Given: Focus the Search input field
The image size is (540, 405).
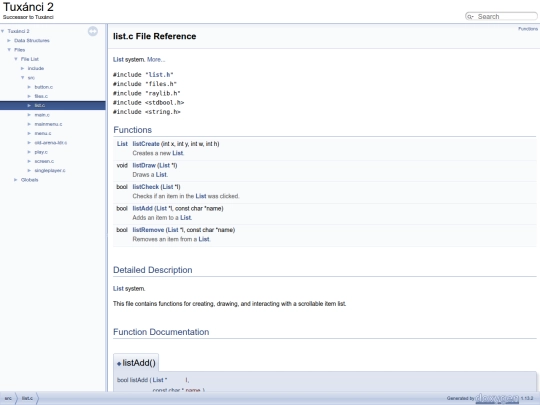Looking at the screenshot, I should [x=506, y=17].
